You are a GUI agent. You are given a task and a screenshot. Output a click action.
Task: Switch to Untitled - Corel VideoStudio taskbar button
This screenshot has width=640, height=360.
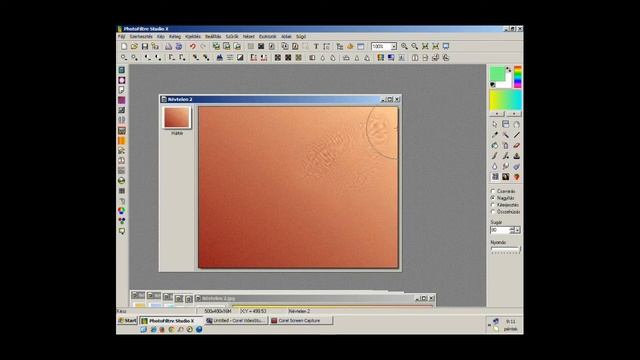click(x=236, y=321)
